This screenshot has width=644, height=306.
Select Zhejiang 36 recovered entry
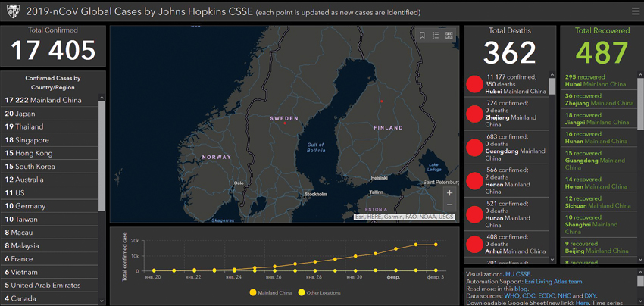tap(599, 99)
